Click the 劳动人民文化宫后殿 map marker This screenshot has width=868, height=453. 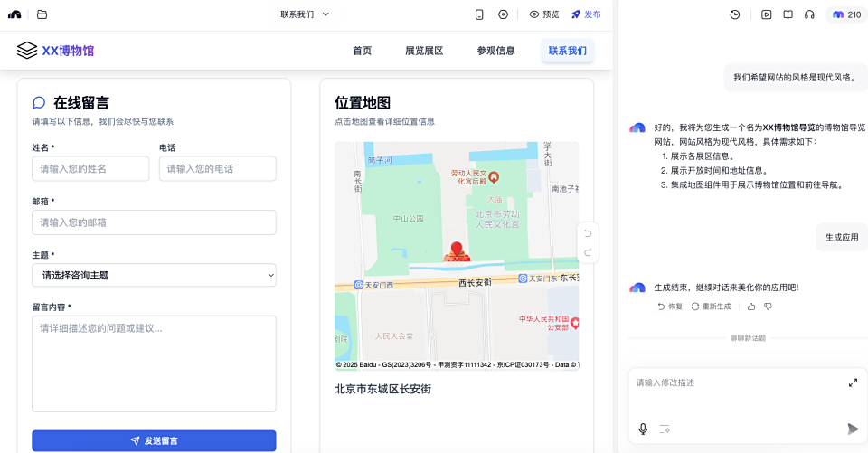[x=494, y=177]
